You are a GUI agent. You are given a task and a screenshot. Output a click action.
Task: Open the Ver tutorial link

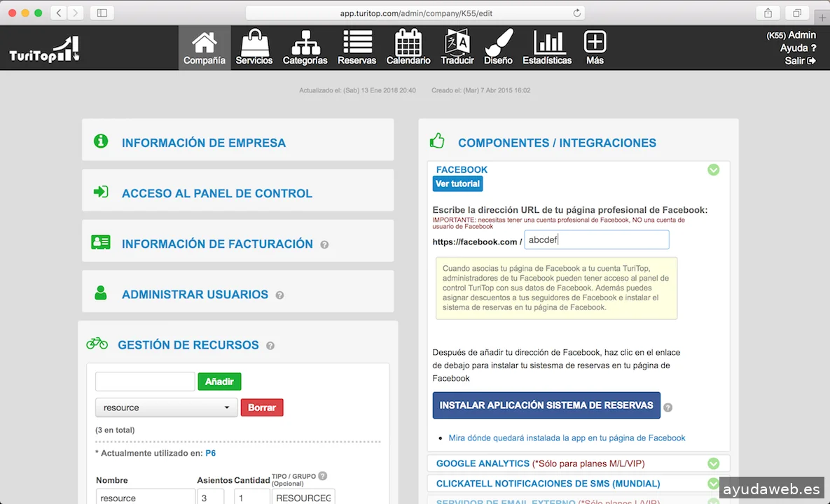pos(457,183)
